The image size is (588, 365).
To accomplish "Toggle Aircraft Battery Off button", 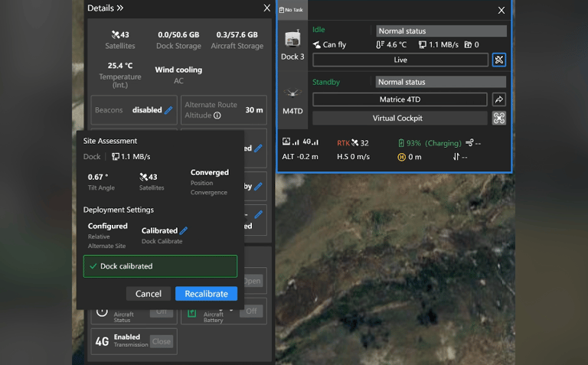I will point(251,311).
